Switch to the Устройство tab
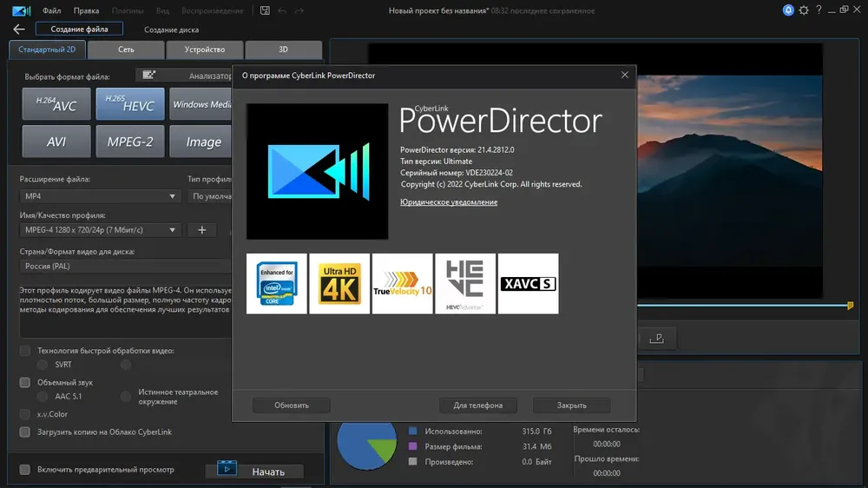The height and width of the screenshot is (488, 868). pyautogui.click(x=204, y=49)
